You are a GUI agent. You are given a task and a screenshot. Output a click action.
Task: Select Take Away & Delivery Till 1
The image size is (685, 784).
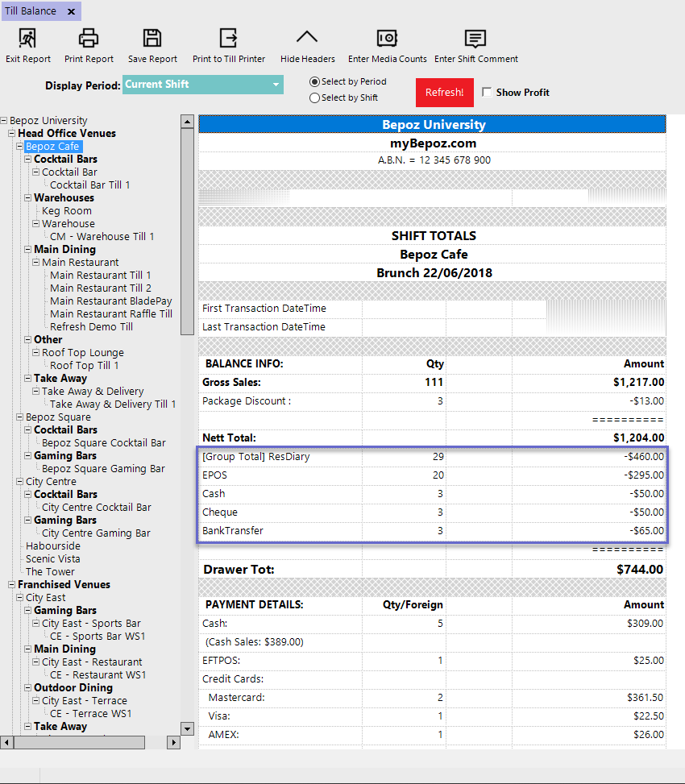[x=113, y=404]
